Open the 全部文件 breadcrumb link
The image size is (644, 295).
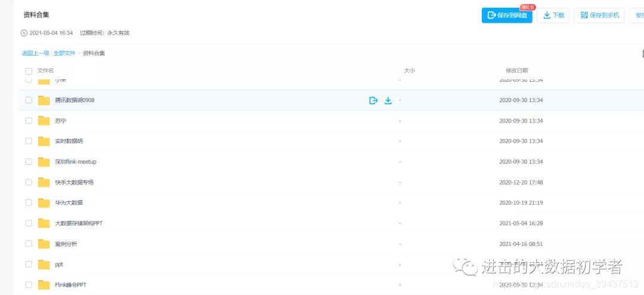pos(64,53)
